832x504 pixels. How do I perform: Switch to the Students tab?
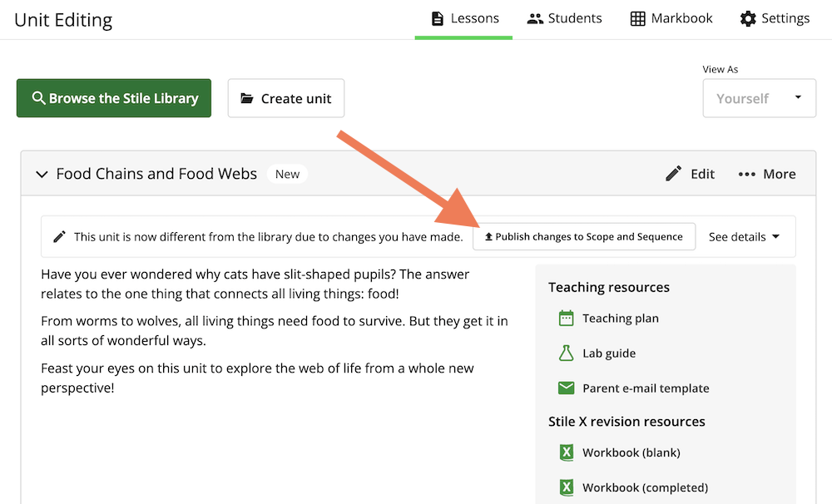pyautogui.click(x=564, y=18)
